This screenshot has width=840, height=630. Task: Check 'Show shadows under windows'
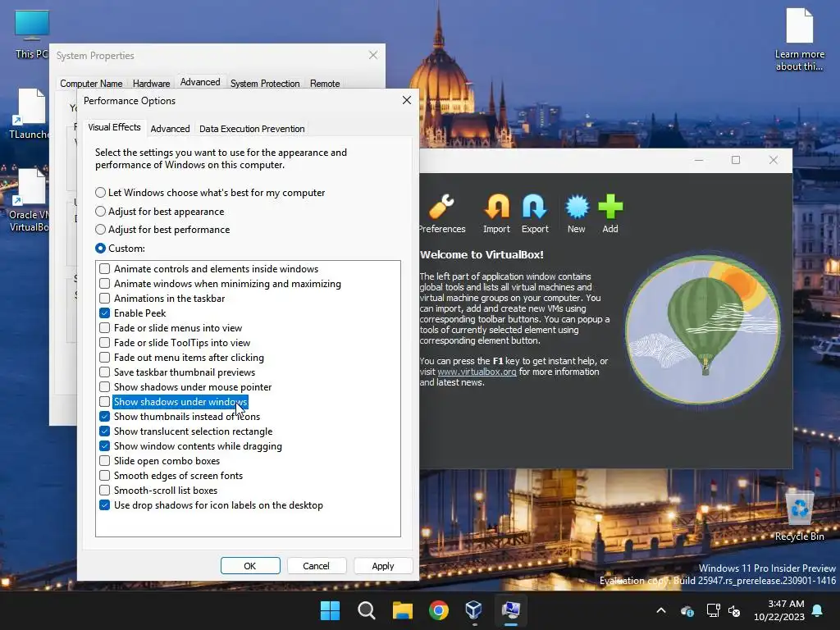104,401
